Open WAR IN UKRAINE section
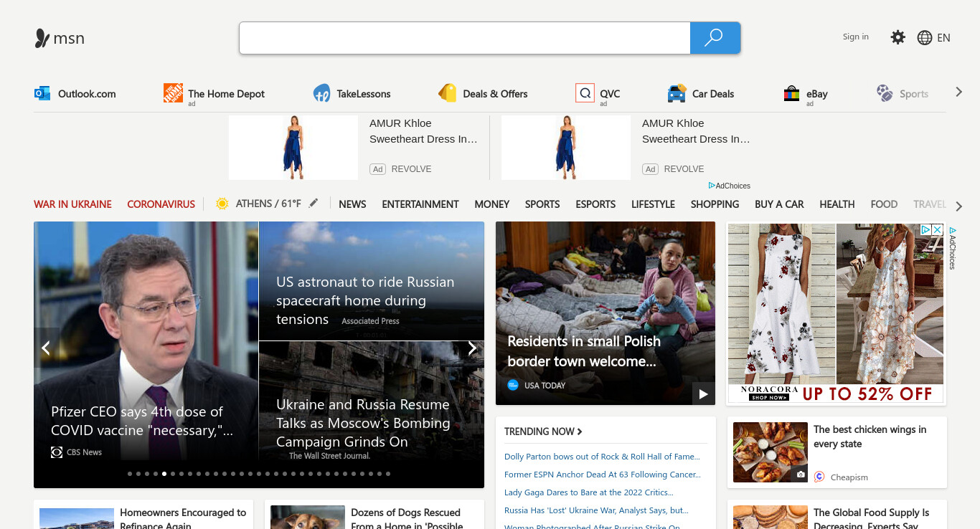The height and width of the screenshot is (529, 980). [72, 204]
